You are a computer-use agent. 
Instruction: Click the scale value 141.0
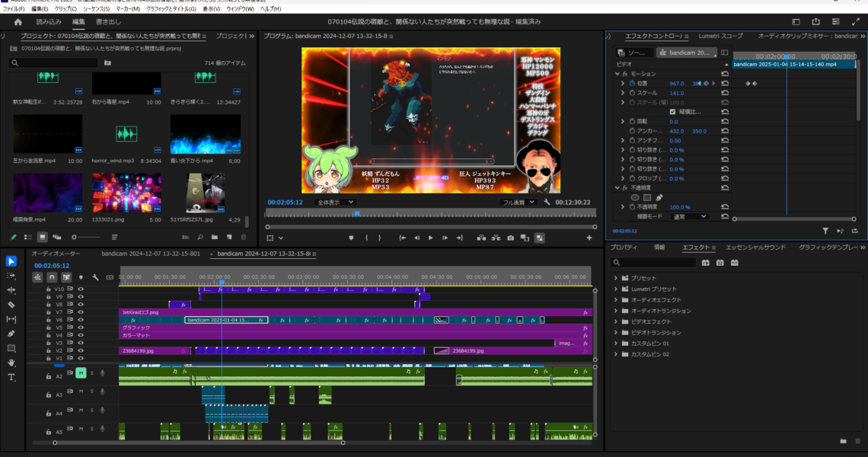676,93
